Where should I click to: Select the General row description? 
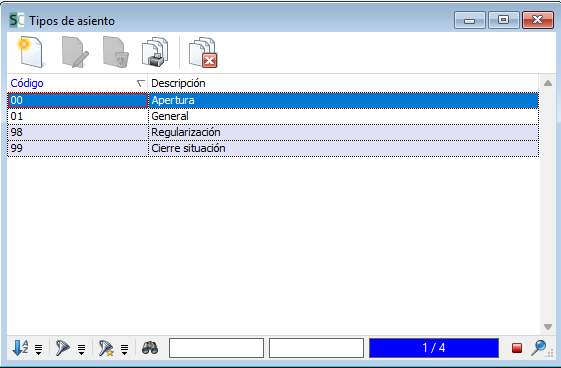343,116
